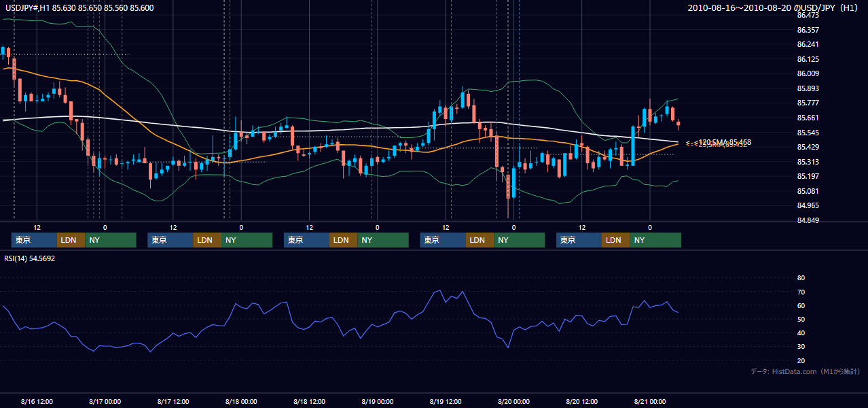The height and width of the screenshot is (408, 868).
Task: Click the RSI scale value 40
Action: pos(801,333)
